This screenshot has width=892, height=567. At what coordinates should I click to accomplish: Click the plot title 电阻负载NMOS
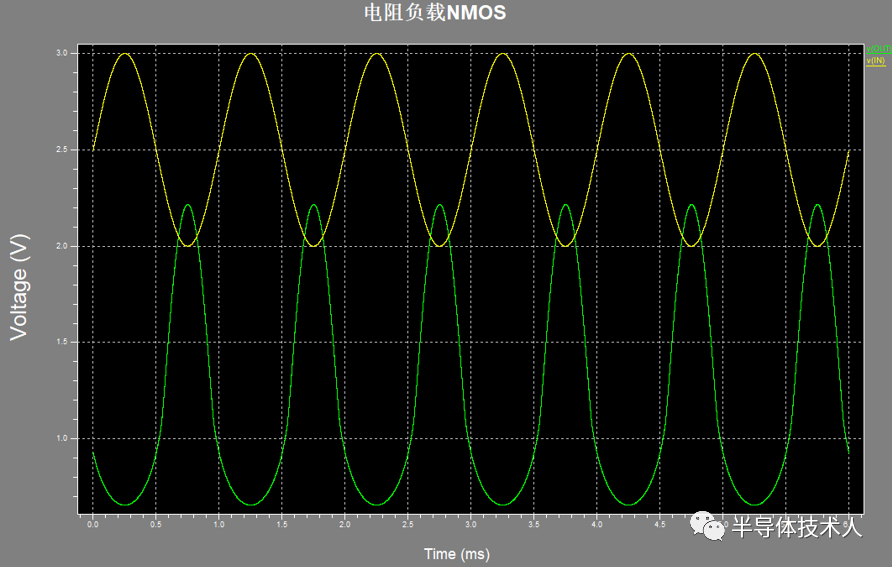click(x=435, y=13)
